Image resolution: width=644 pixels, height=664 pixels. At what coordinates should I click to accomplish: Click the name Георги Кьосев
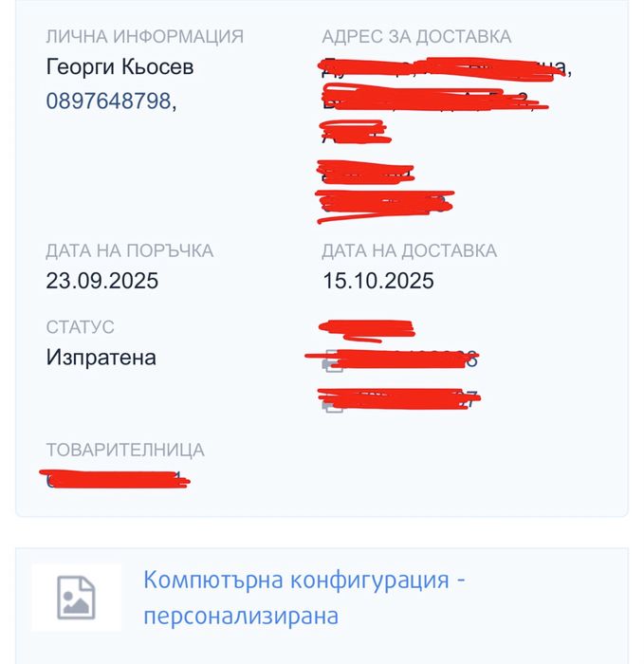pos(120,68)
